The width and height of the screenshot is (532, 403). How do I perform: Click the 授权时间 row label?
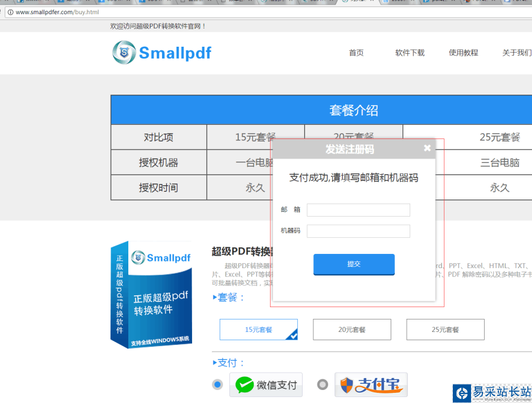point(158,188)
